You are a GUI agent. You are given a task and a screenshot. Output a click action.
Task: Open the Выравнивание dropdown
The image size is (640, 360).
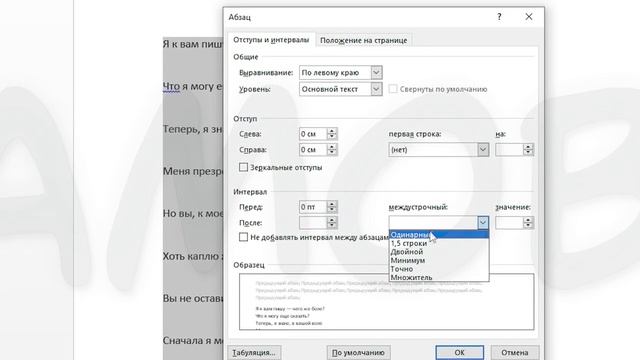pyautogui.click(x=376, y=73)
